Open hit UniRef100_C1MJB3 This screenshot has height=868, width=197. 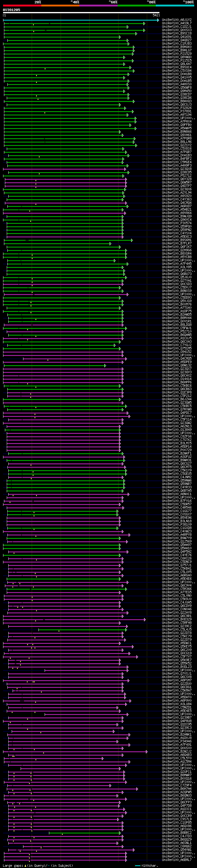click(177, 43)
